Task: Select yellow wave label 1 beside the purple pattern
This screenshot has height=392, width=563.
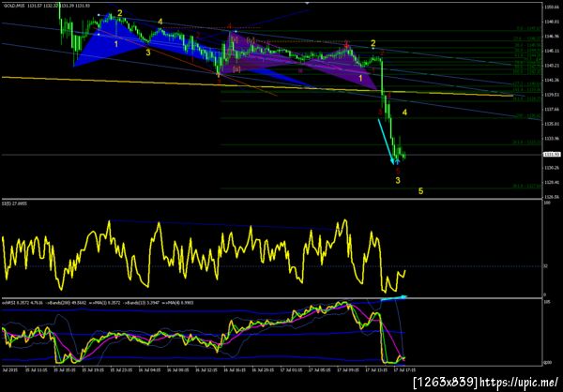Action: click(x=360, y=78)
